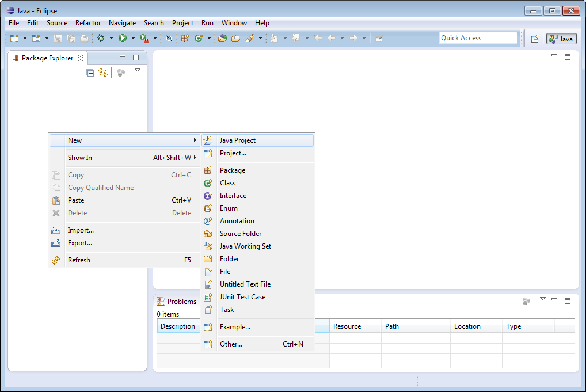Maximize the Package Explorer view

[136, 57]
